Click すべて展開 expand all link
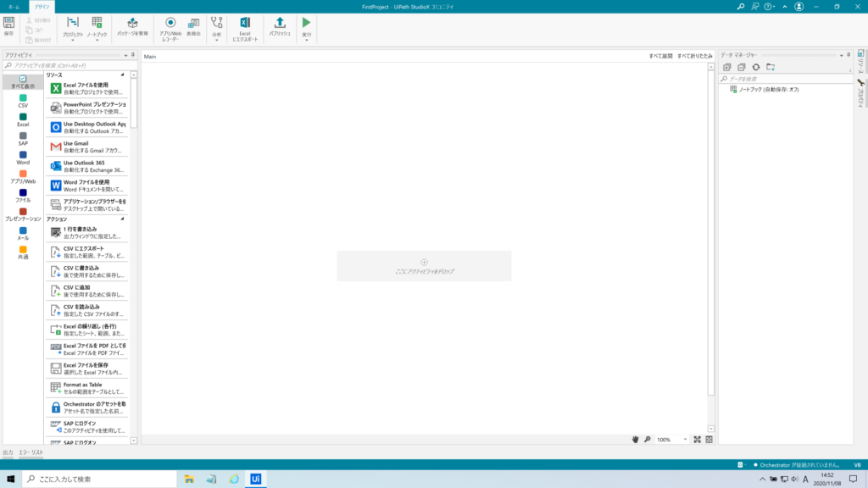This screenshot has width=868, height=488. click(660, 56)
